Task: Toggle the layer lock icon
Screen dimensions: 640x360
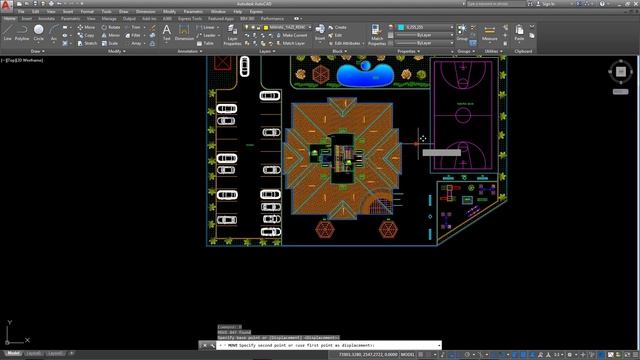Action: [258, 27]
